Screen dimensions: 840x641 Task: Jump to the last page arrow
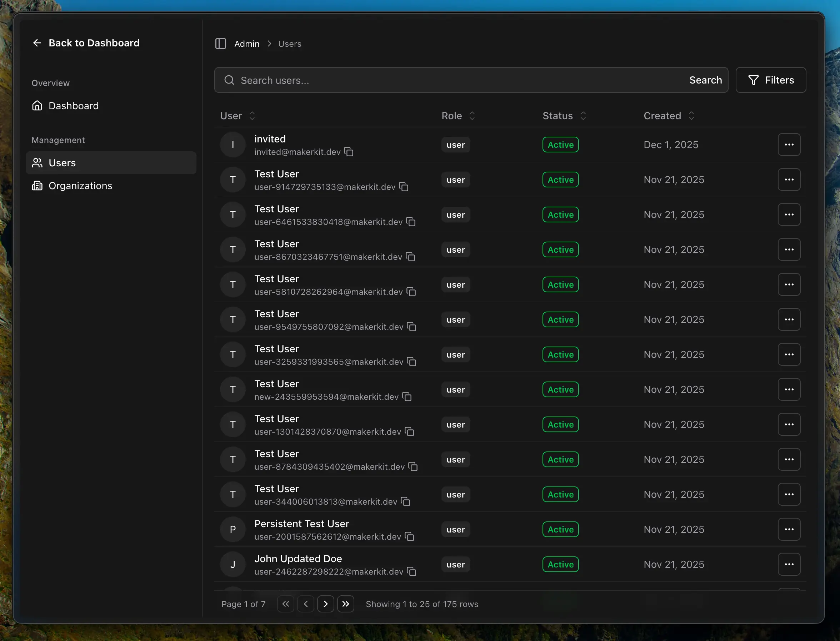coord(346,604)
